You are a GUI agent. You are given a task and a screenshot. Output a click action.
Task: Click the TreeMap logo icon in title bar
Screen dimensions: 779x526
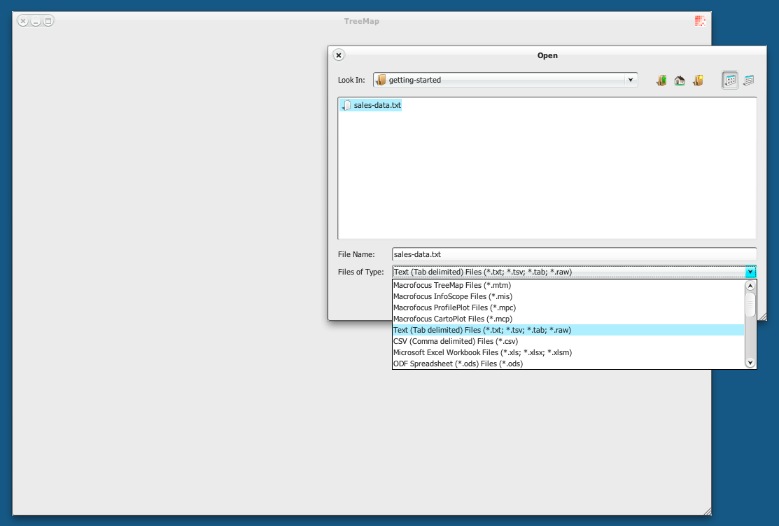(x=700, y=21)
